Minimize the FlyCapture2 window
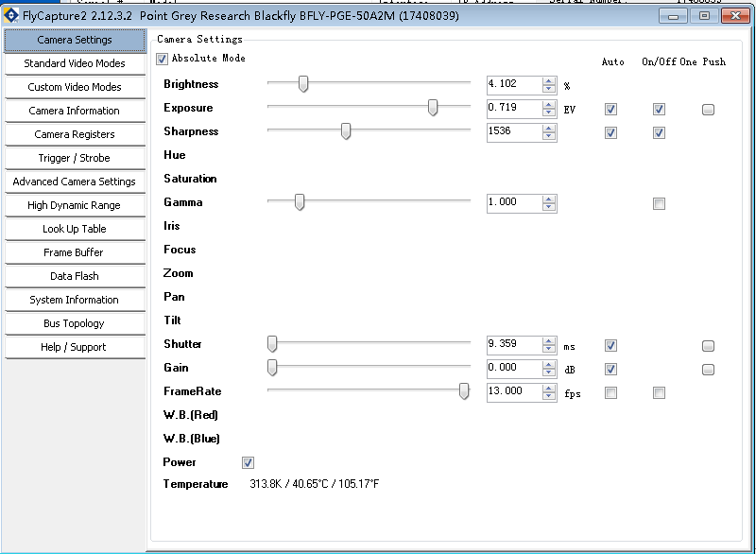Image resolution: width=756 pixels, height=554 pixels. (x=673, y=16)
